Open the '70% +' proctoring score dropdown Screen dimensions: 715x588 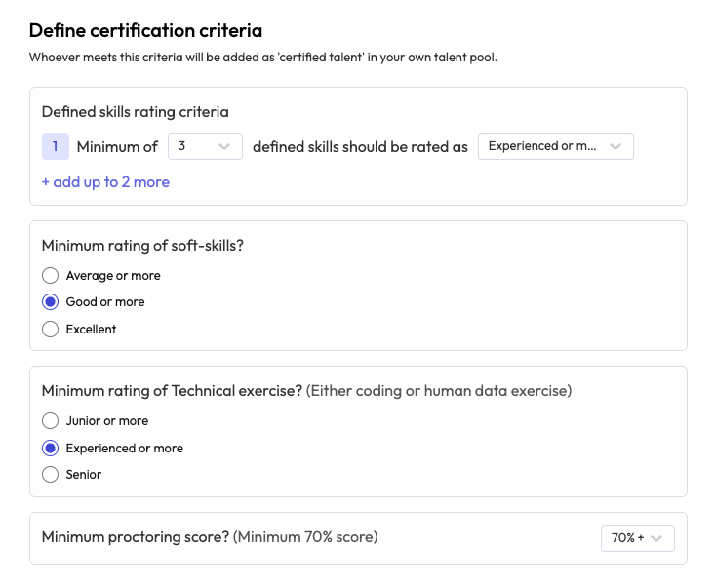tap(637, 538)
